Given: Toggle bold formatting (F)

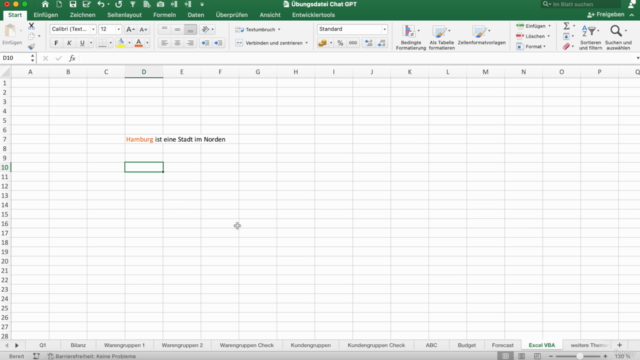Looking at the screenshot, I should point(56,43).
